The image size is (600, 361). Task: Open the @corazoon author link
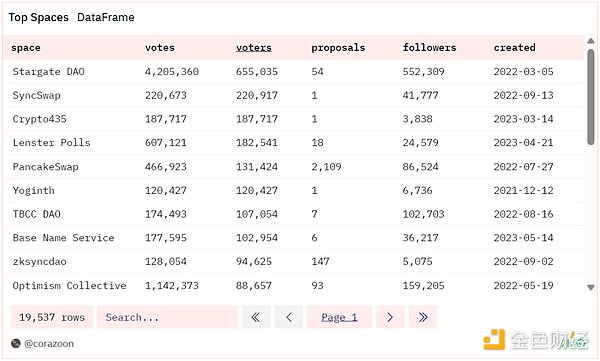(49, 343)
